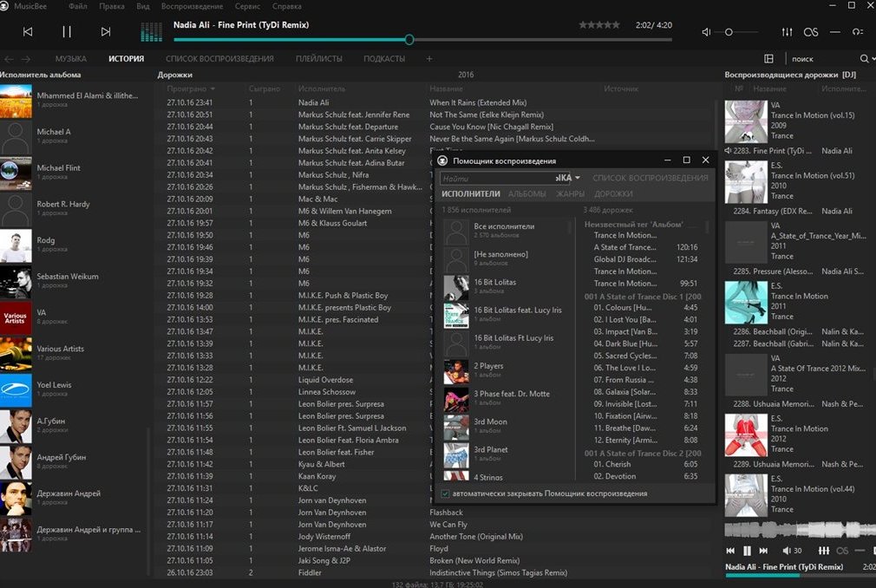Toggle Last.fm scrobbling icon in the top bar
Screen dimensions: 876x588
click(811, 32)
